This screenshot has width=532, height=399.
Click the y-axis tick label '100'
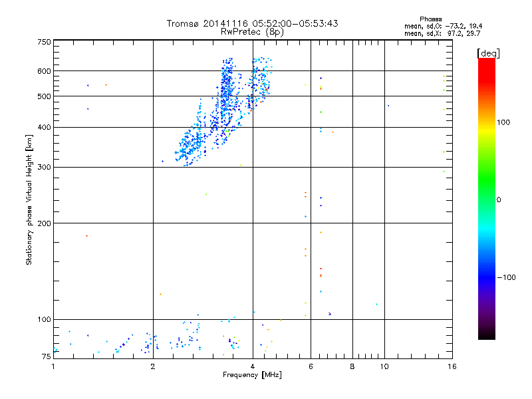(x=44, y=319)
